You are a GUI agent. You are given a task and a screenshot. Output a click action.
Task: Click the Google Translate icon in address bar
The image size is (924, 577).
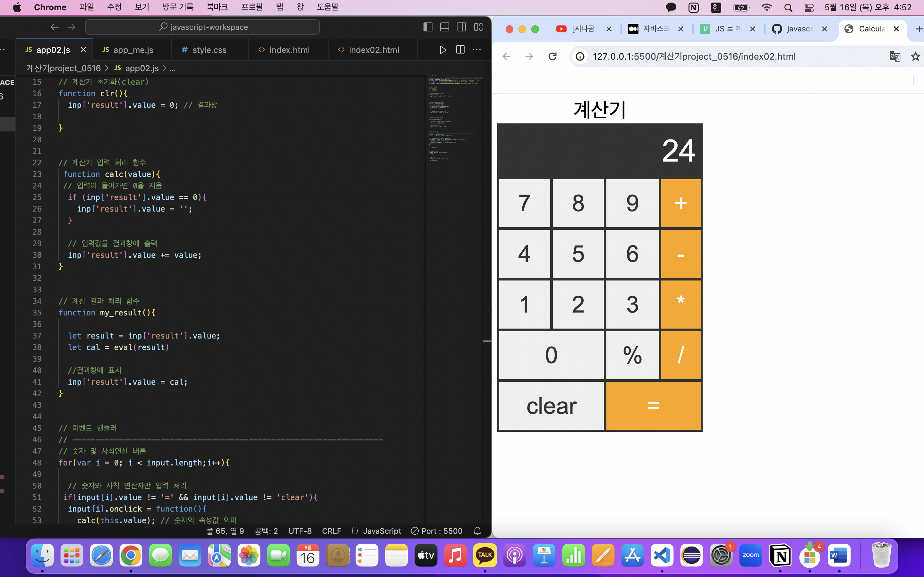(x=894, y=56)
